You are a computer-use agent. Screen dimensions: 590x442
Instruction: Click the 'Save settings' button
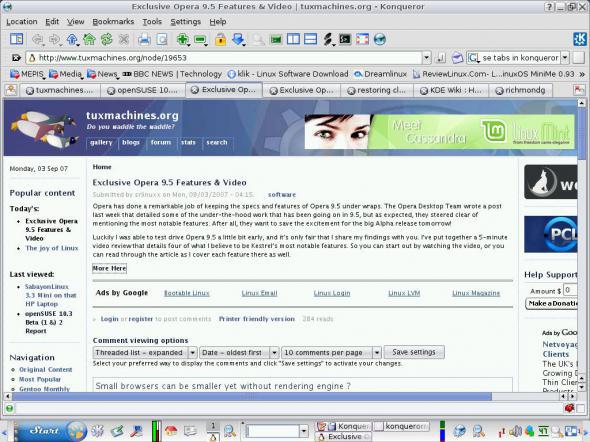[414, 352]
